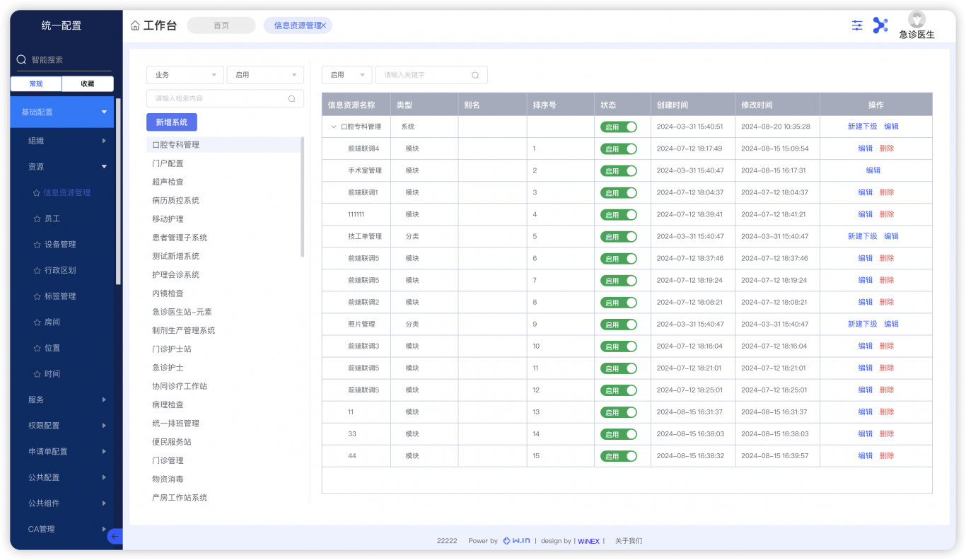Click star icon next to 员工

(38, 218)
